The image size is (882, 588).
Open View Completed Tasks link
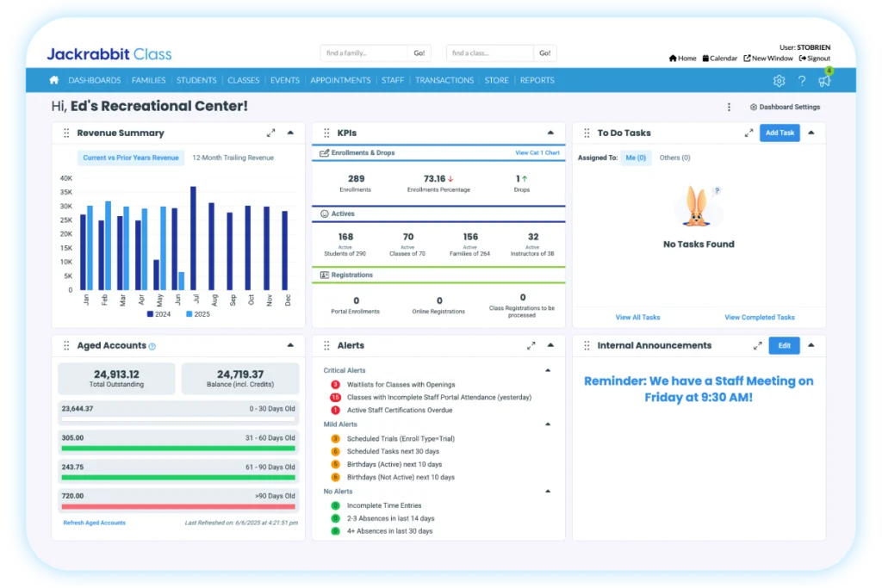tap(760, 318)
